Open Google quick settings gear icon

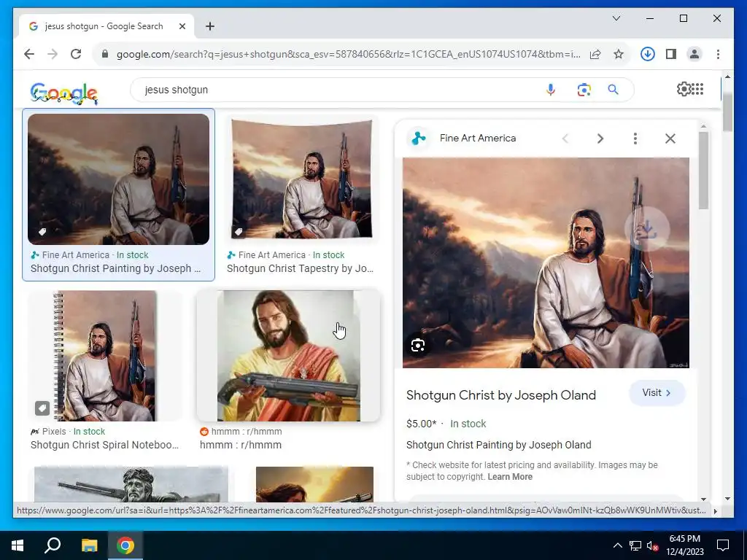click(x=684, y=89)
